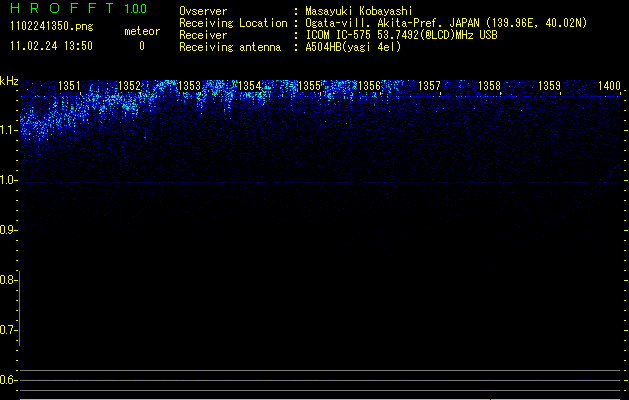Click the 1400 time marker
Image resolution: width=629 pixels, height=400 pixels.
tap(609, 86)
